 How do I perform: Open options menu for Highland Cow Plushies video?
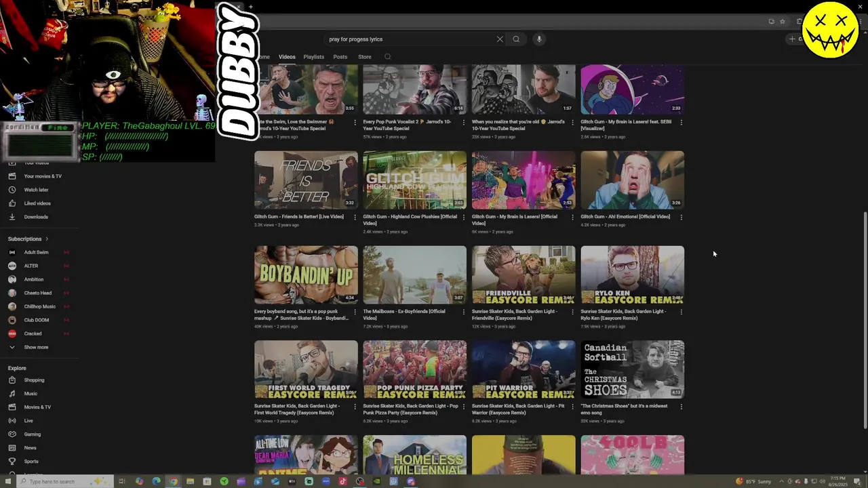coord(464,217)
